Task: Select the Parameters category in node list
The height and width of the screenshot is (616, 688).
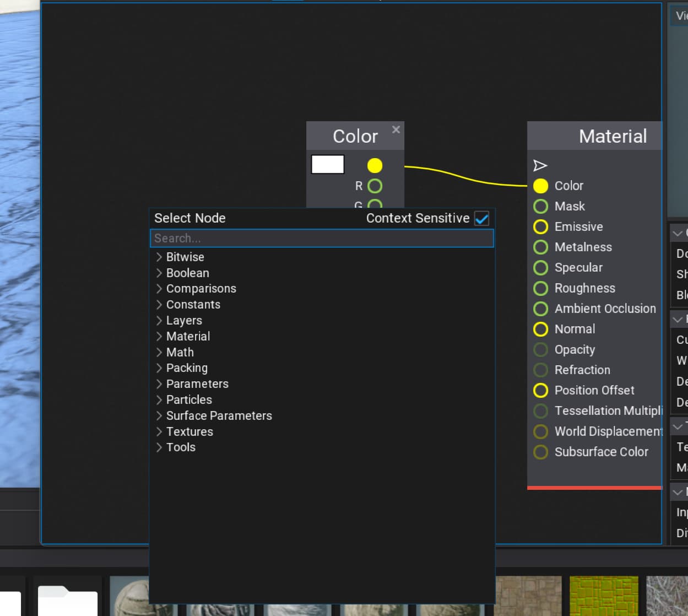Action: pyautogui.click(x=197, y=384)
